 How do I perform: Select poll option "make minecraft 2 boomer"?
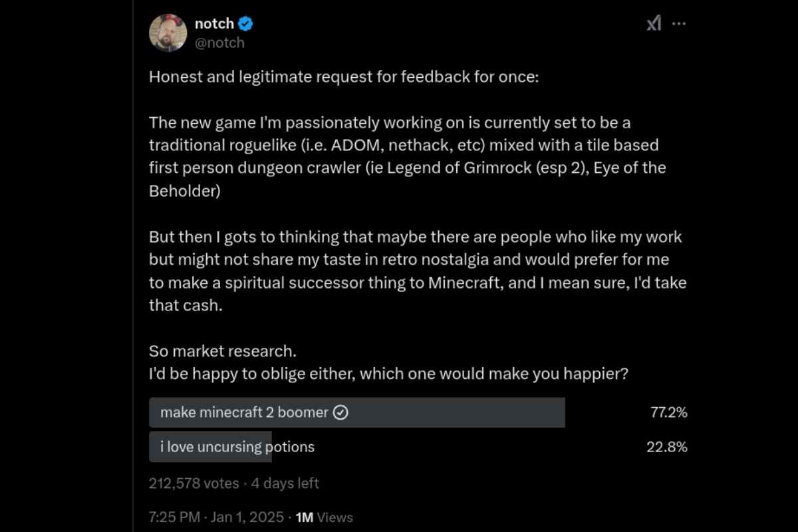click(x=244, y=412)
